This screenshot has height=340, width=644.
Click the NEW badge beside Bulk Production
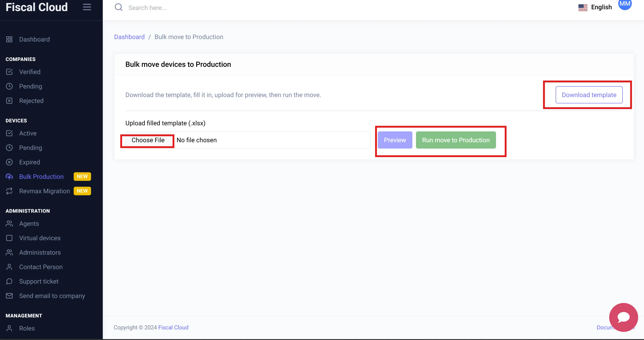(82, 177)
